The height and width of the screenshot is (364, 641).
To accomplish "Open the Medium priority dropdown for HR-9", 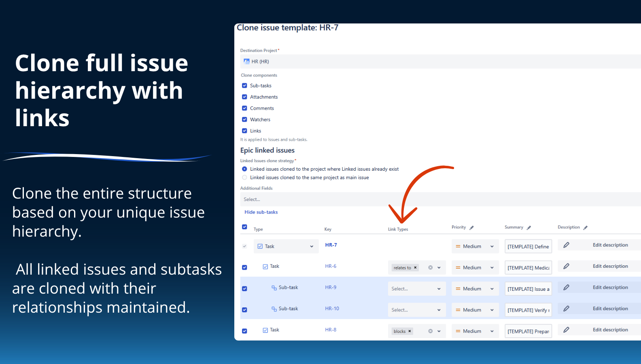I will click(x=475, y=289).
